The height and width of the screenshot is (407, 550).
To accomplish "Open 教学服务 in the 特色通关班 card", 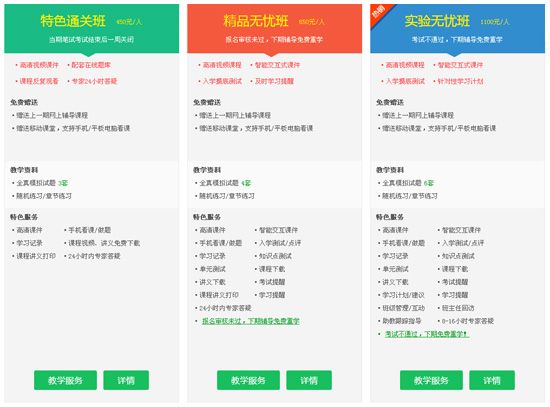I will tap(65, 380).
